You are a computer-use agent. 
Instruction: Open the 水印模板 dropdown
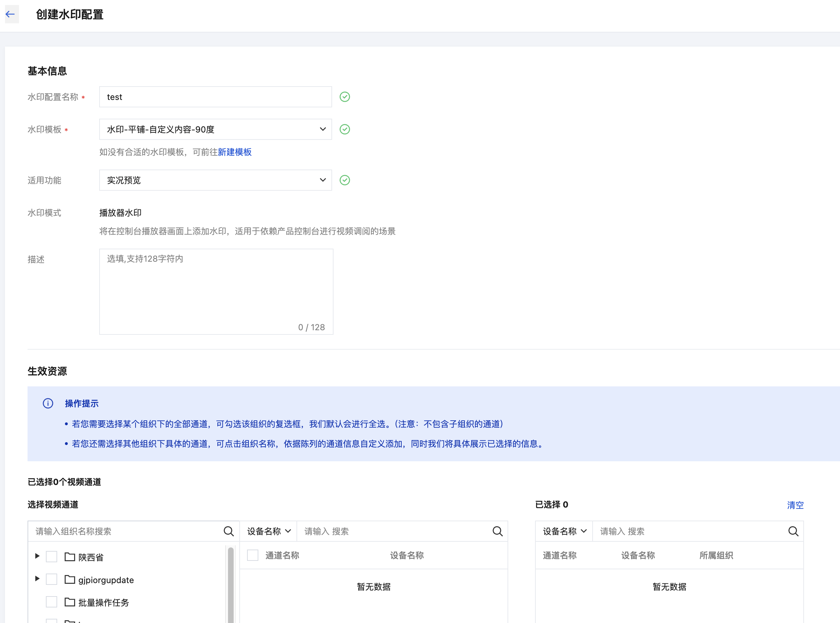tap(215, 129)
